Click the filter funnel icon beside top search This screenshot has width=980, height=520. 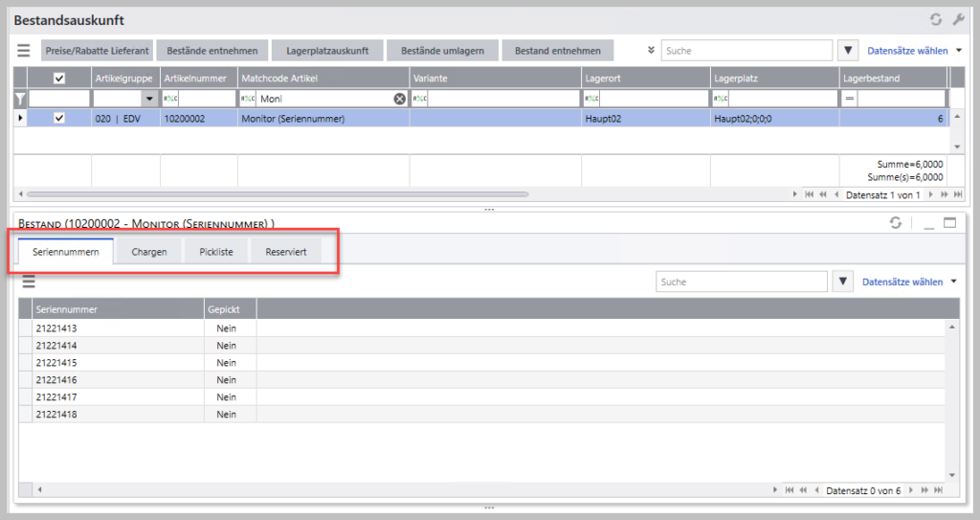coord(847,51)
